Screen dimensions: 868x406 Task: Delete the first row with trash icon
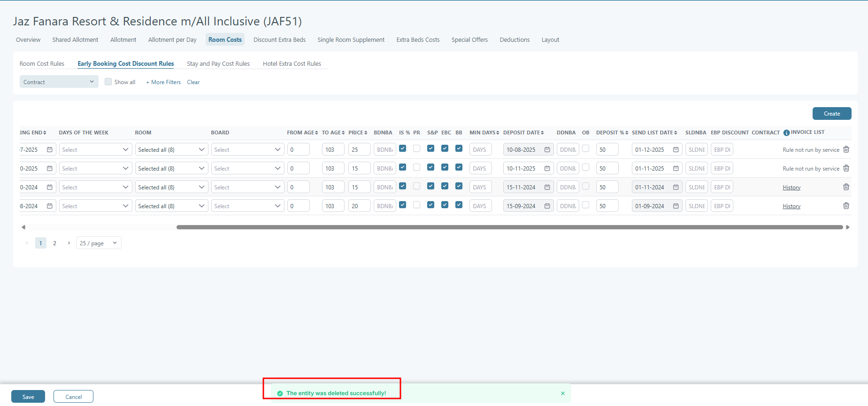[x=846, y=149]
